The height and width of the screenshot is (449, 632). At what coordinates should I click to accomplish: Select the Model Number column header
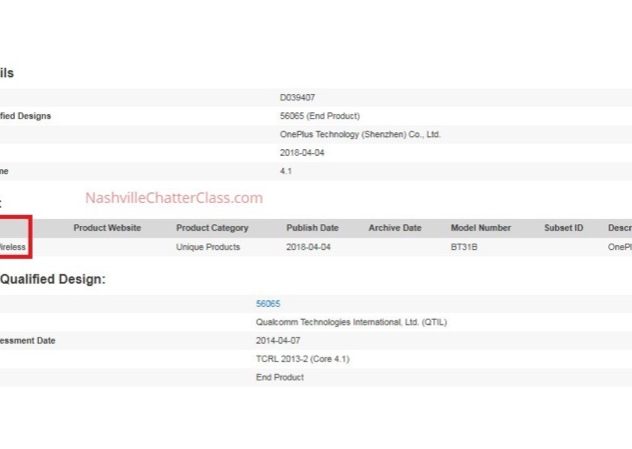(480, 228)
